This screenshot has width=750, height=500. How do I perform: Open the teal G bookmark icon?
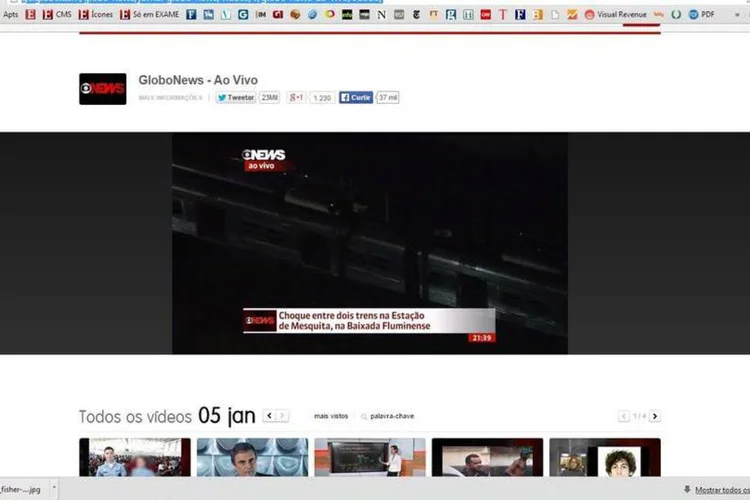pyautogui.click(x=243, y=14)
